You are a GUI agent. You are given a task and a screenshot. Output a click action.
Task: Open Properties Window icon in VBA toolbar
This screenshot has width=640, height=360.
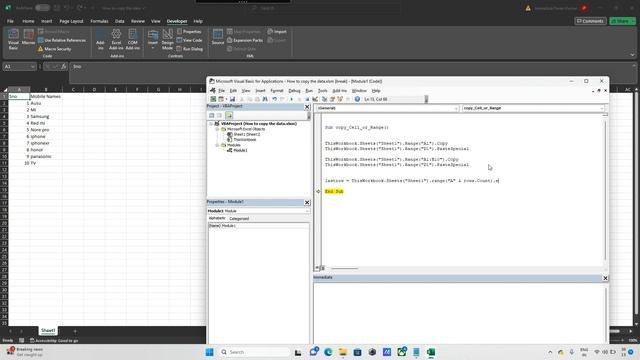[x=332, y=99]
